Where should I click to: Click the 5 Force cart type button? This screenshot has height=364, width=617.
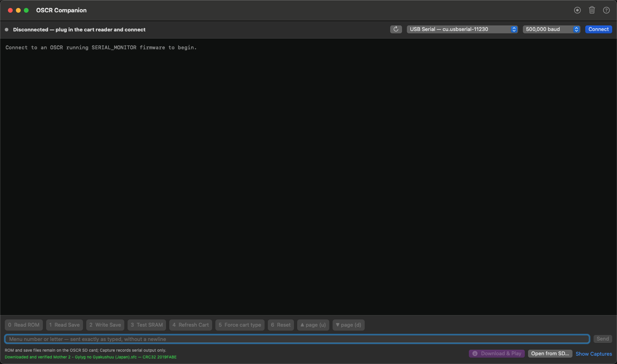tap(240, 325)
